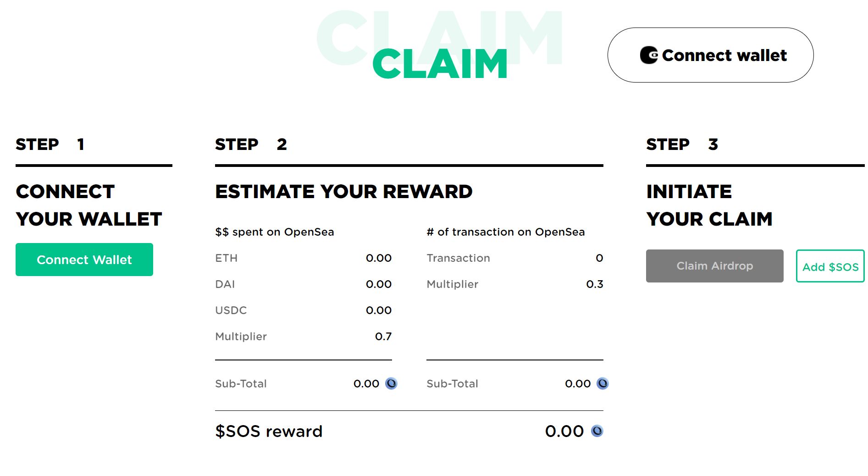This screenshot has width=868, height=476.
Task: Select the STEP 2 heading
Action: tap(251, 144)
